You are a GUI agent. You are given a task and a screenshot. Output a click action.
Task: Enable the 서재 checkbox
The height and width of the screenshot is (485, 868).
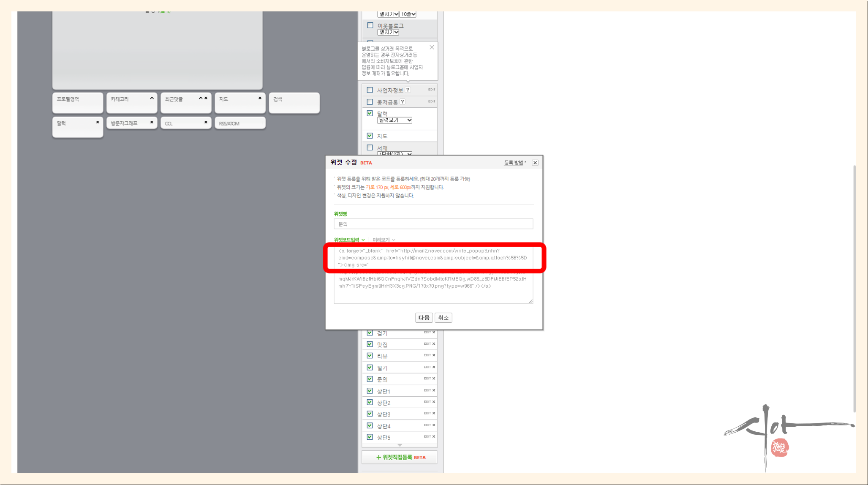[370, 147]
